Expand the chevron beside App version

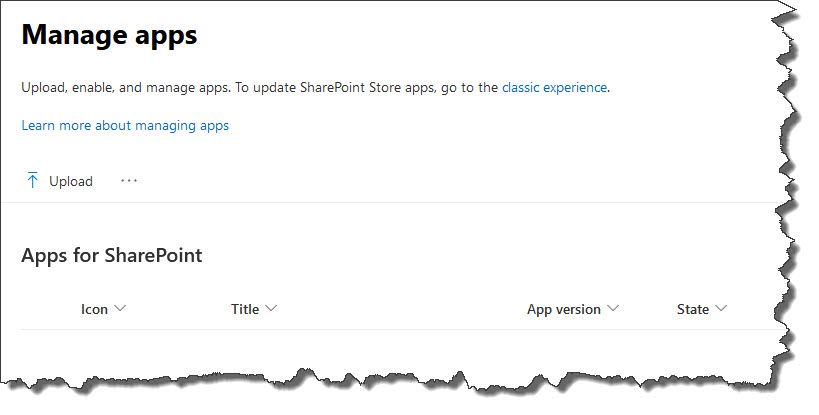coord(613,309)
